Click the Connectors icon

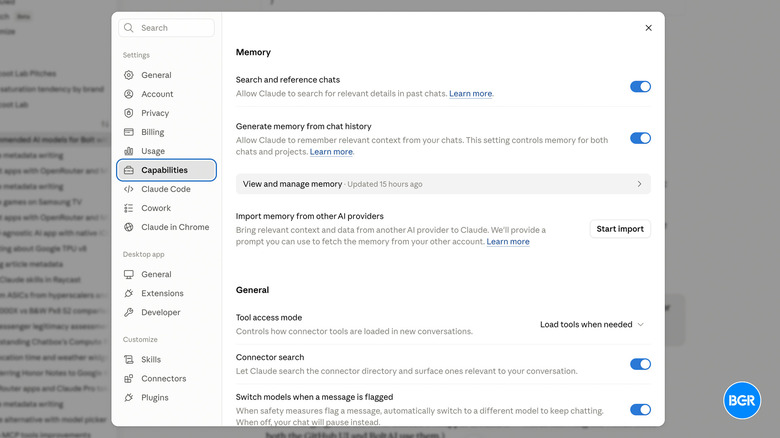tap(129, 378)
